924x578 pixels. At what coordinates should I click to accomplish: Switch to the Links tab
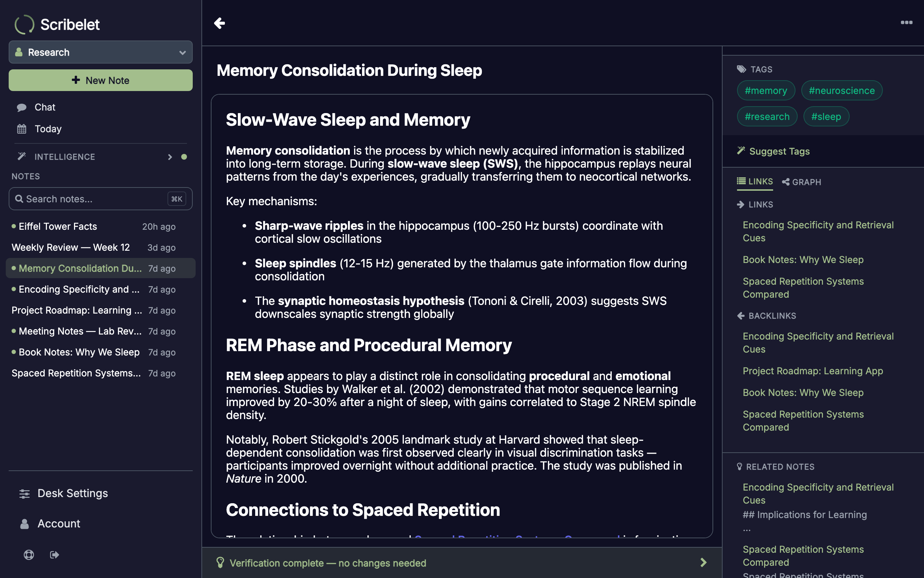755,182
